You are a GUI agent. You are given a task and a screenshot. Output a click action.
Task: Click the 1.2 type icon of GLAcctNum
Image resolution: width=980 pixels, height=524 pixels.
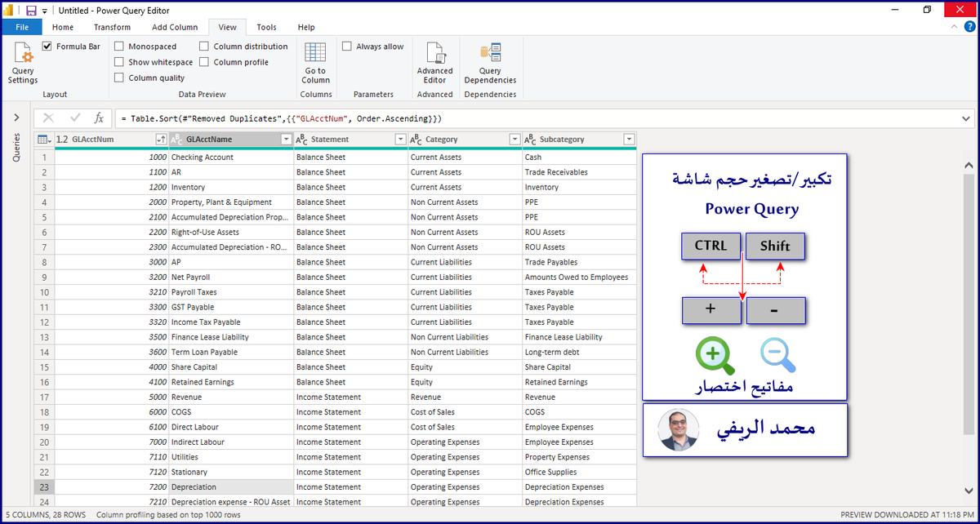(62, 140)
